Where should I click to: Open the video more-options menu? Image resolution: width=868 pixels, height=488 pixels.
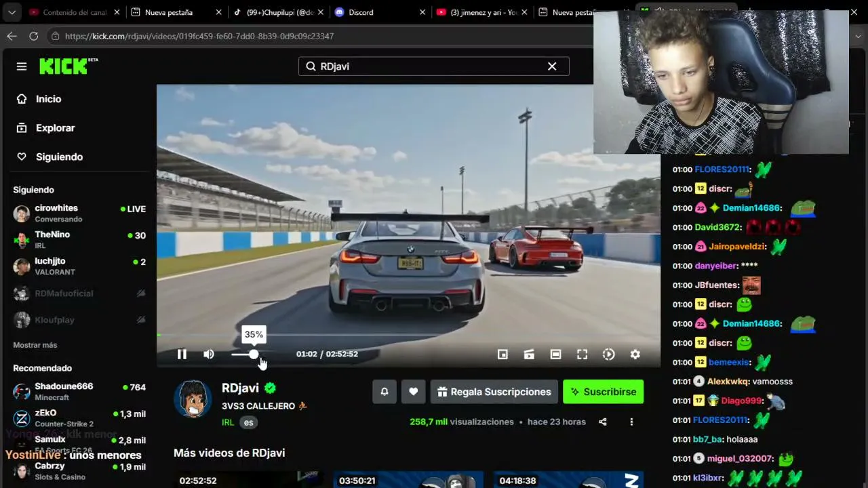pyautogui.click(x=631, y=422)
